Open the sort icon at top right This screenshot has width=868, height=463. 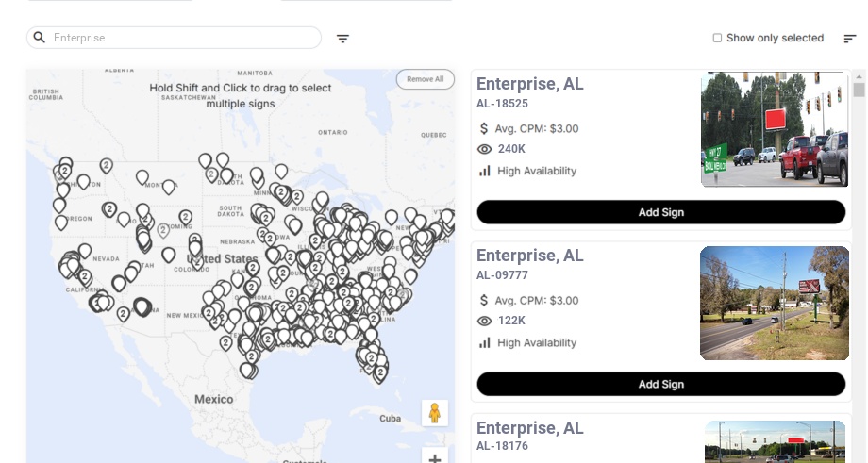[850, 38]
